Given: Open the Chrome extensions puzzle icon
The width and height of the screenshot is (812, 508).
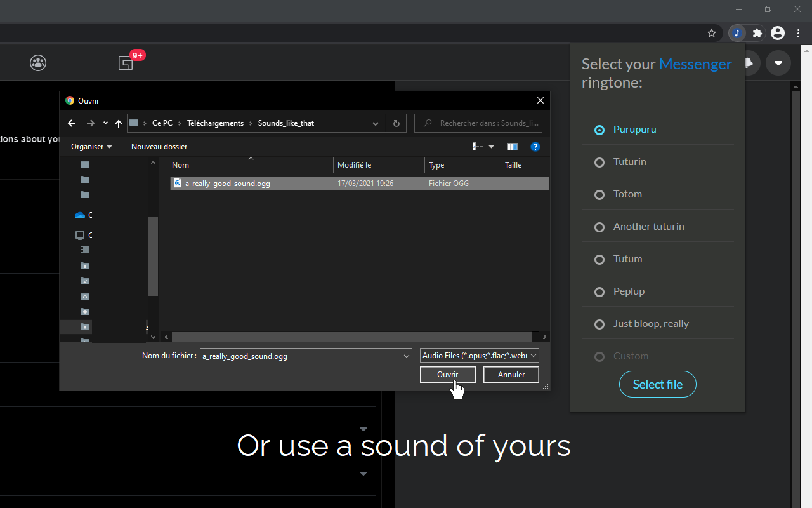Looking at the screenshot, I should [757, 33].
